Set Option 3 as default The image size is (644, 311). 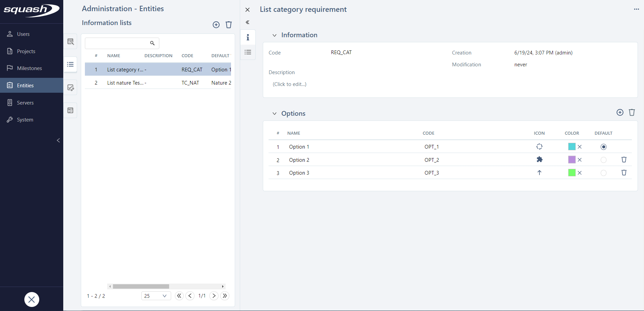[x=603, y=173]
